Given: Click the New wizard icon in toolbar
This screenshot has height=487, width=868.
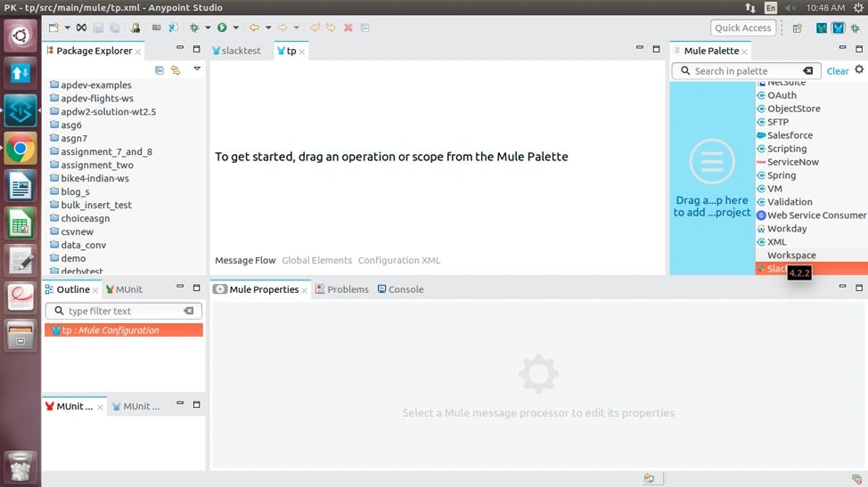Looking at the screenshot, I should click(53, 28).
